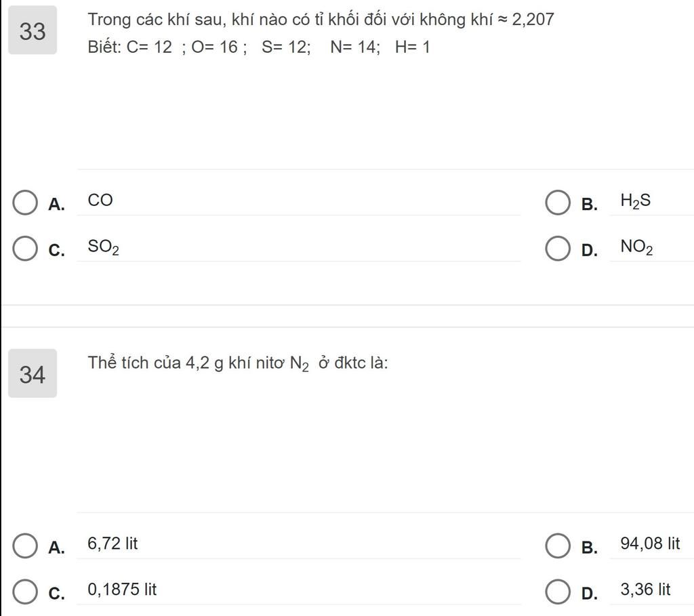Choose radio option C for SO2
This screenshot has height=616, width=694.
click(x=25, y=248)
